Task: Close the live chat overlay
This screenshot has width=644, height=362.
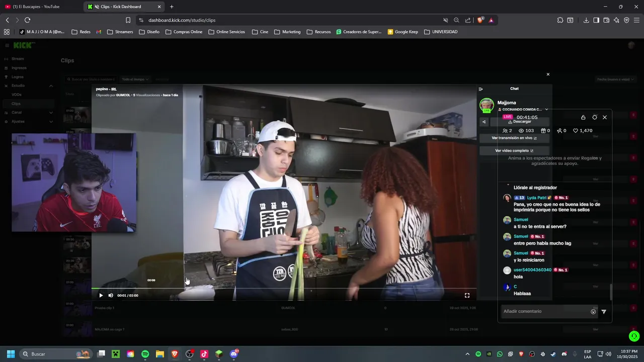Action: 605,117
